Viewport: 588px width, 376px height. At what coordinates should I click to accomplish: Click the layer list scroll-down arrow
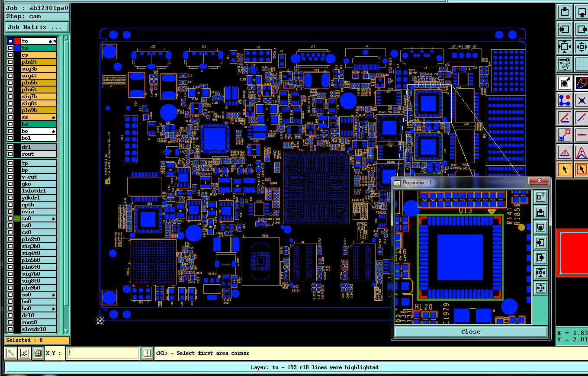pos(66,331)
